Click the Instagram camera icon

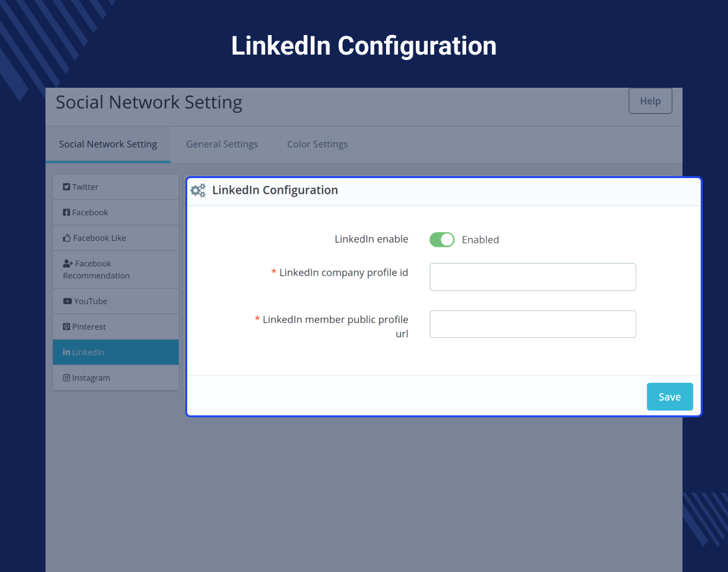click(66, 378)
